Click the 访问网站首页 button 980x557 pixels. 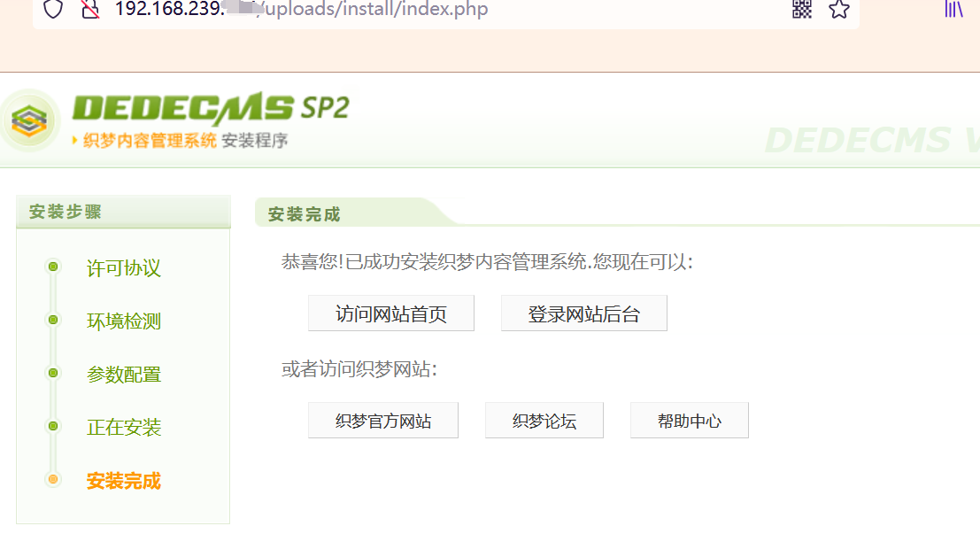click(x=391, y=313)
